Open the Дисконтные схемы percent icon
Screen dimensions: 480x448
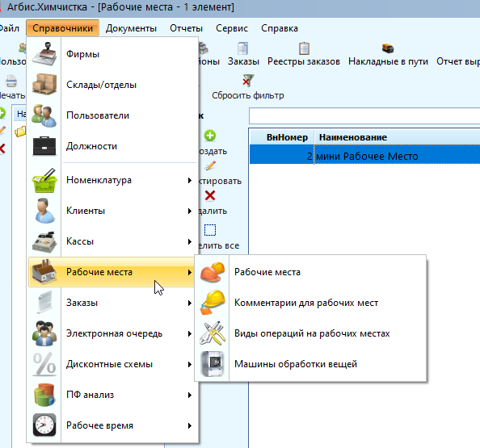tap(44, 364)
